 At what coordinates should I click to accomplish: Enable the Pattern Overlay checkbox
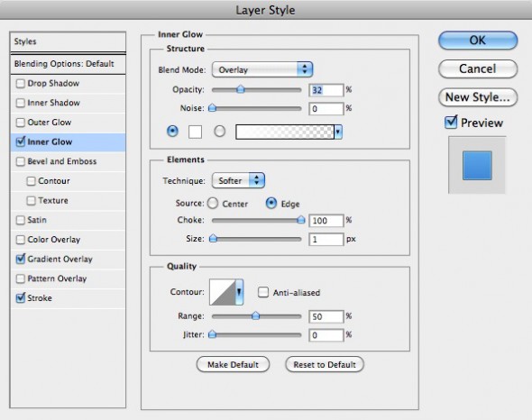[x=21, y=278]
